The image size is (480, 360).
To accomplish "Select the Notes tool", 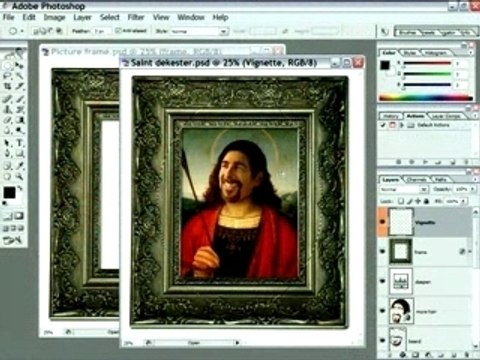I will coord(8,165).
